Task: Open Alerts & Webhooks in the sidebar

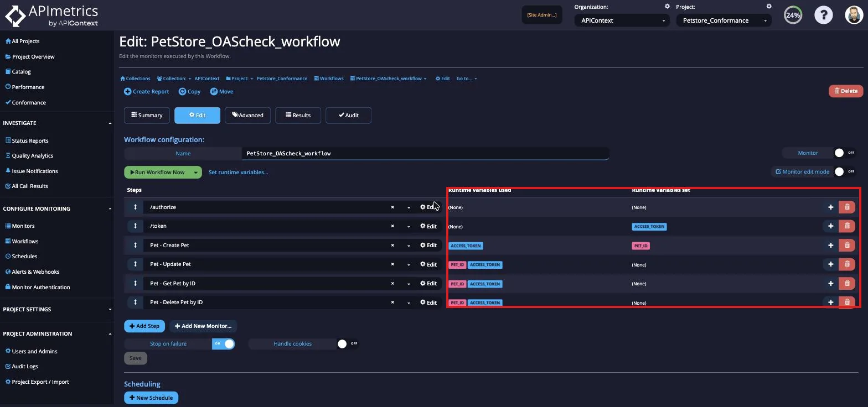Action: click(x=32, y=272)
